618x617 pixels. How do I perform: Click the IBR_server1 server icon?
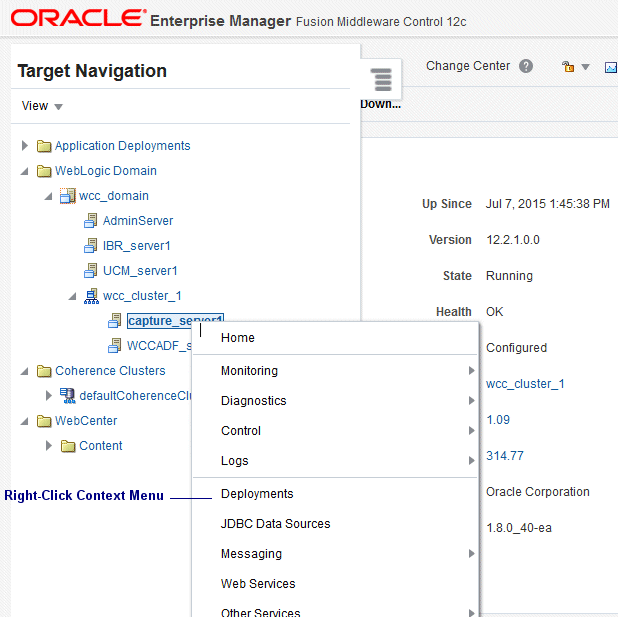[x=91, y=246]
